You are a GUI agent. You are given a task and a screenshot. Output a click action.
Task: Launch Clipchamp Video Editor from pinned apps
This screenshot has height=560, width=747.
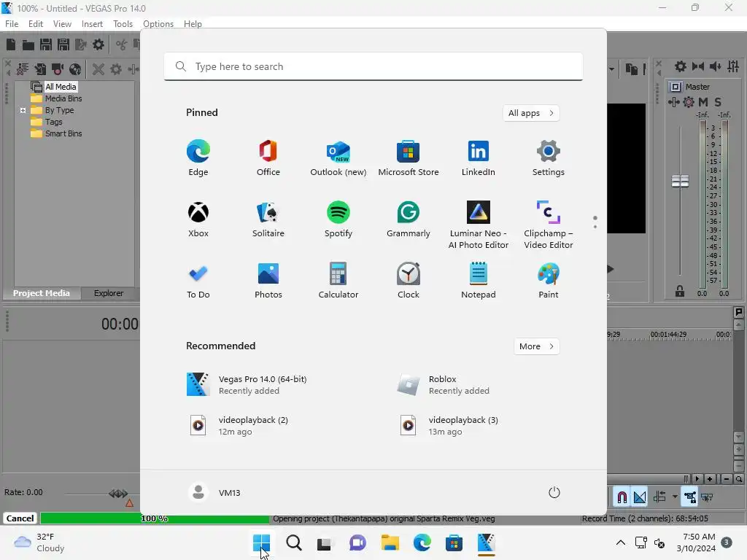pos(549,225)
